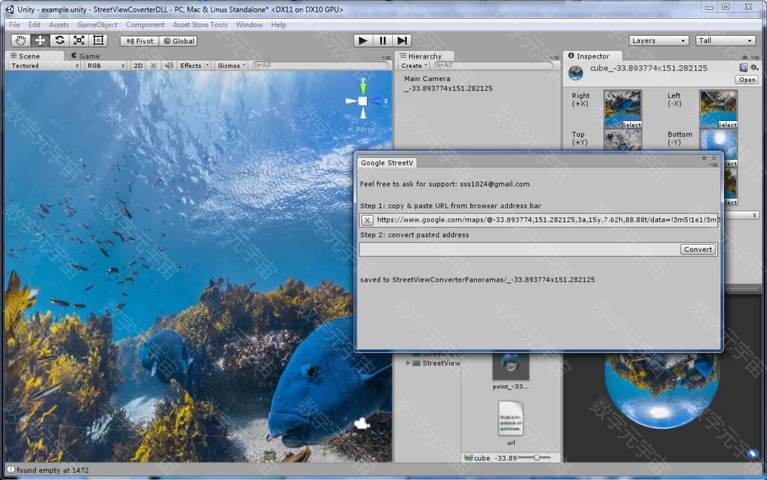767x480 pixels.
Task: Open the Edit menu
Action: pos(34,24)
